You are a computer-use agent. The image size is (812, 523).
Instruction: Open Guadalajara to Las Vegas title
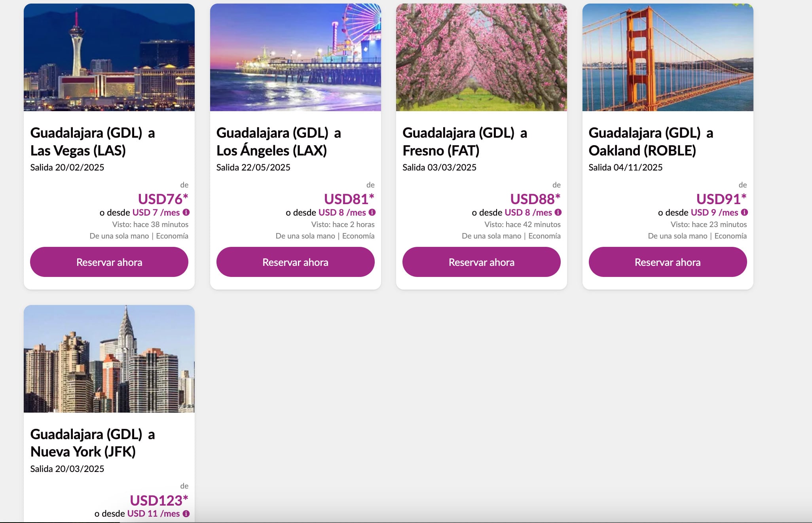pyautogui.click(x=93, y=142)
